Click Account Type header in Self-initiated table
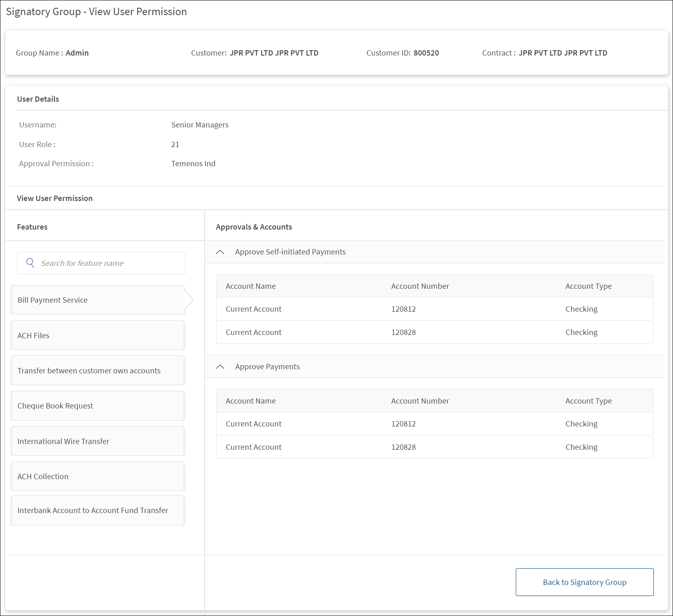The height and width of the screenshot is (616, 673). pyautogui.click(x=588, y=286)
